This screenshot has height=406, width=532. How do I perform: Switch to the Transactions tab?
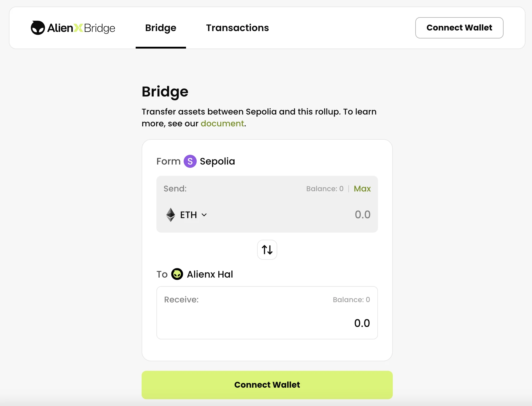237,28
